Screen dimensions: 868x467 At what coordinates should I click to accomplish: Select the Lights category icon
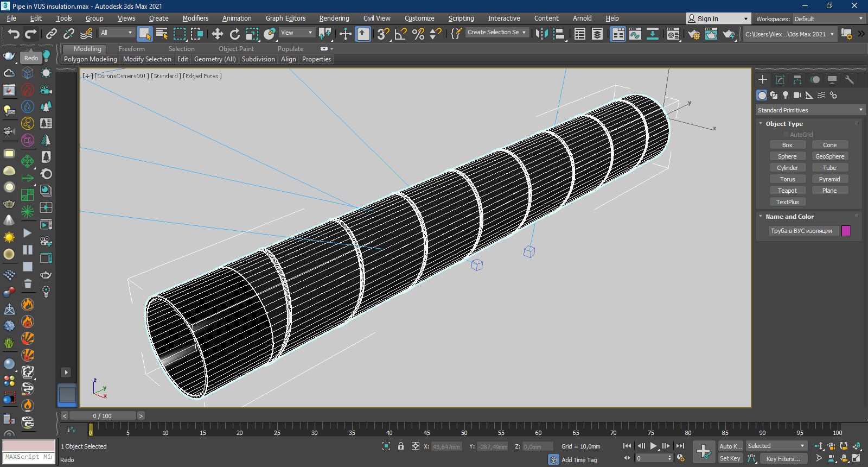[x=785, y=95]
